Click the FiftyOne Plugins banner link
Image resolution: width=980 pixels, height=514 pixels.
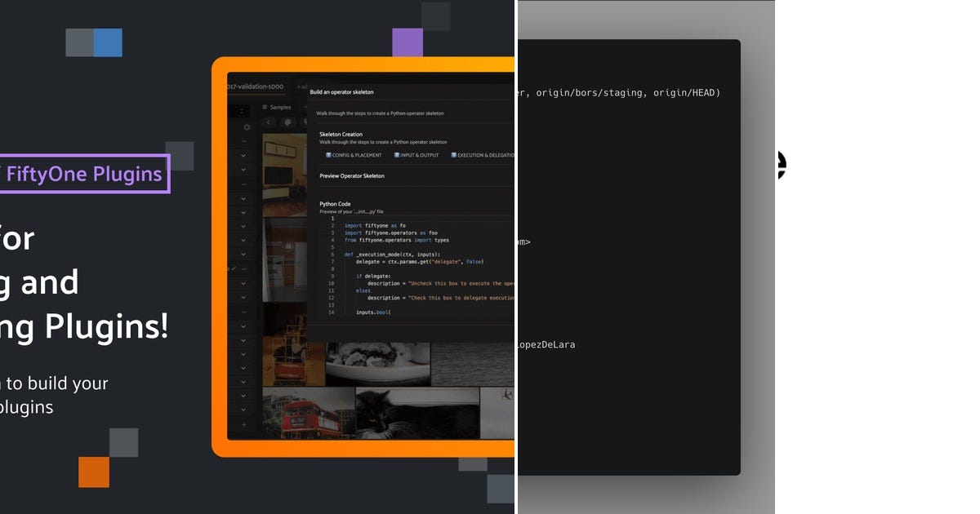tap(82, 173)
